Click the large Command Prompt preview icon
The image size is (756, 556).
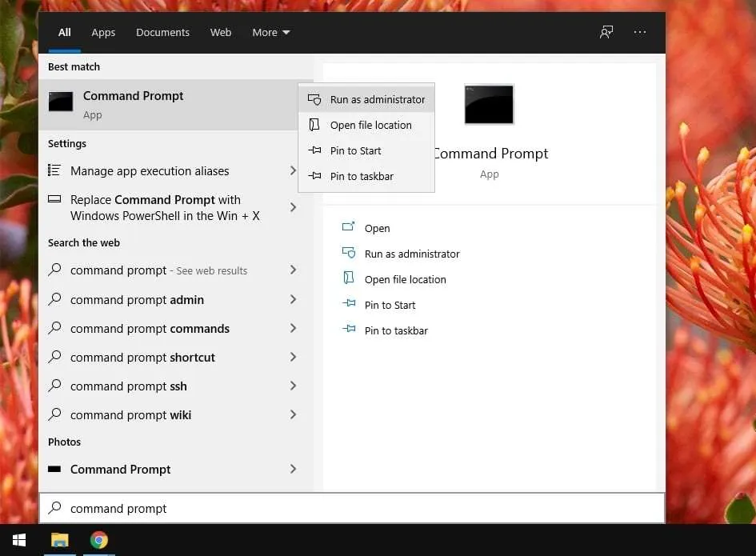(x=489, y=104)
